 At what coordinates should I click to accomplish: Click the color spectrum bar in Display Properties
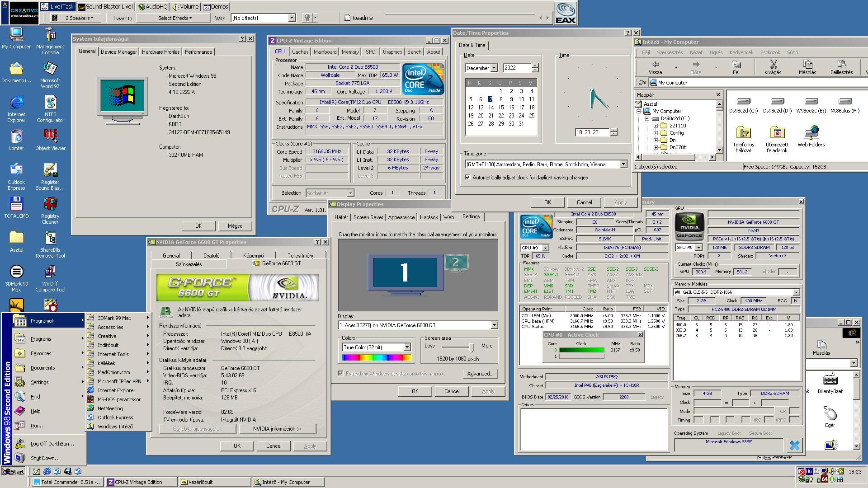click(x=376, y=358)
